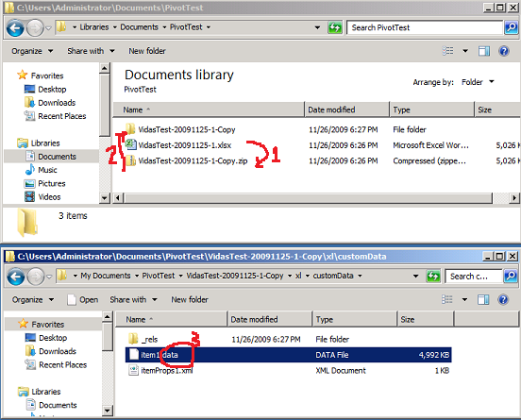Expand address history dropdown in PivotTest window
Viewport: 521px width, 420px height.
click(x=317, y=27)
